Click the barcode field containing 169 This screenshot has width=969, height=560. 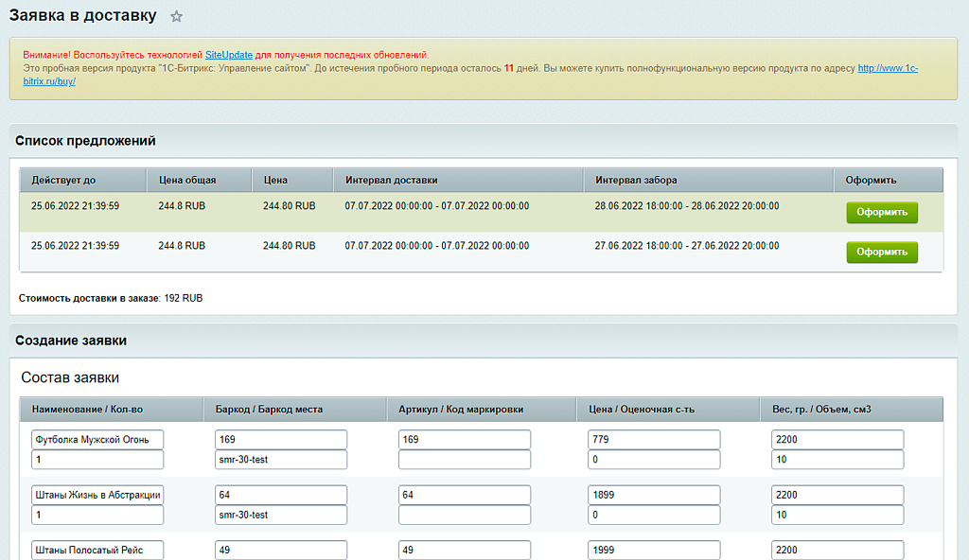coord(281,440)
